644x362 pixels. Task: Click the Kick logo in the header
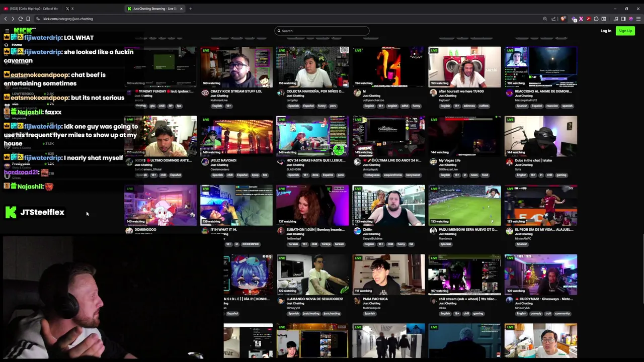[x=25, y=31]
